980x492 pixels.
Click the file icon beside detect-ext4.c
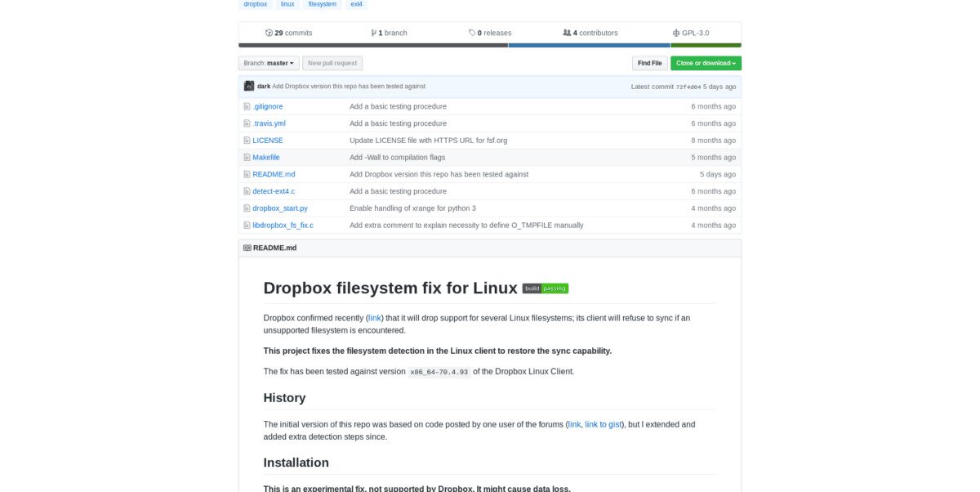pyautogui.click(x=247, y=191)
